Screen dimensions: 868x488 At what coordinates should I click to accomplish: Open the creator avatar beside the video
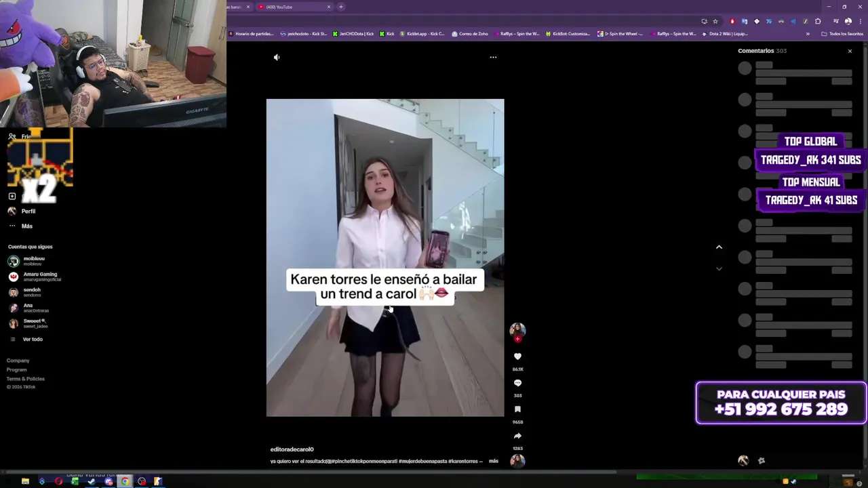[517, 329]
